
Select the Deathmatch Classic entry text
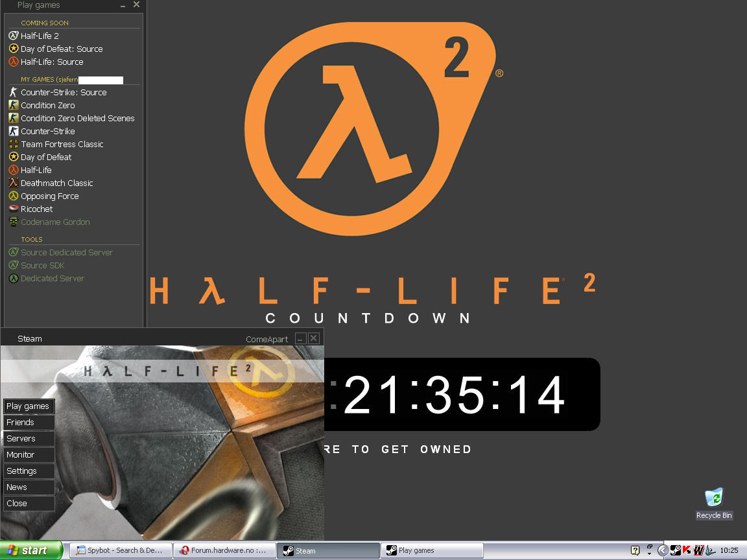coord(56,183)
